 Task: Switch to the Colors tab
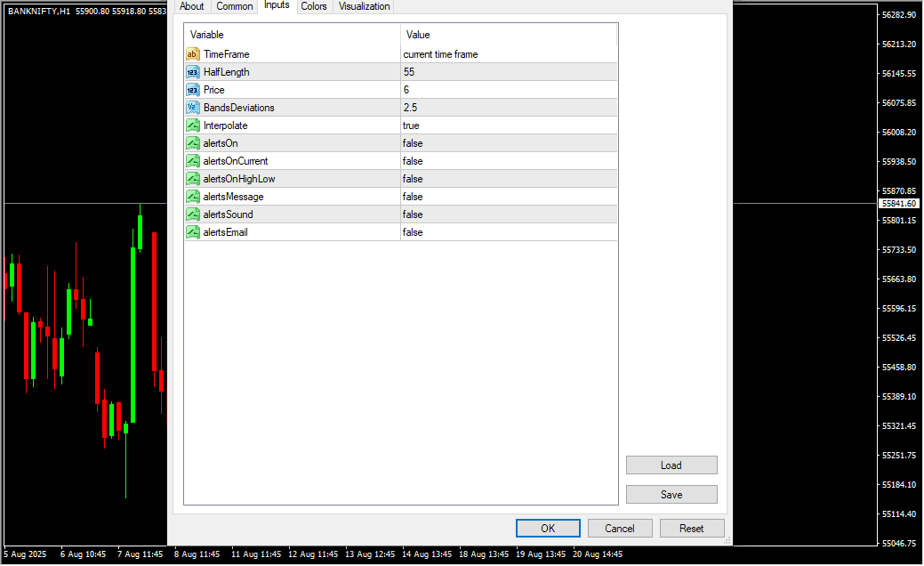tap(313, 6)
